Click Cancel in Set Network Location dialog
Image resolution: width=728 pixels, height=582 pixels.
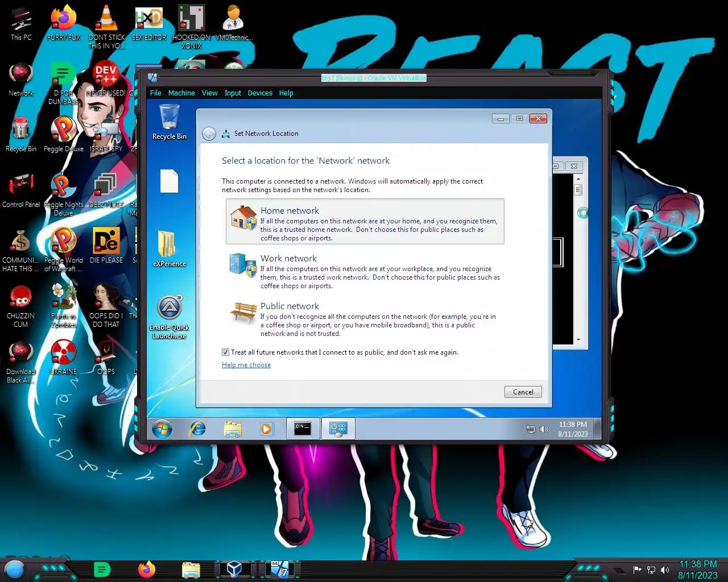click(x=523, y=392)
